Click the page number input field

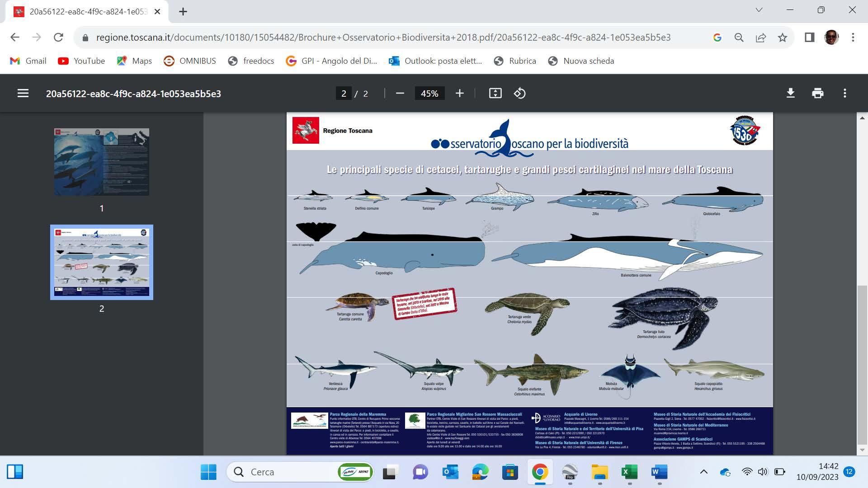pos(344,94)
